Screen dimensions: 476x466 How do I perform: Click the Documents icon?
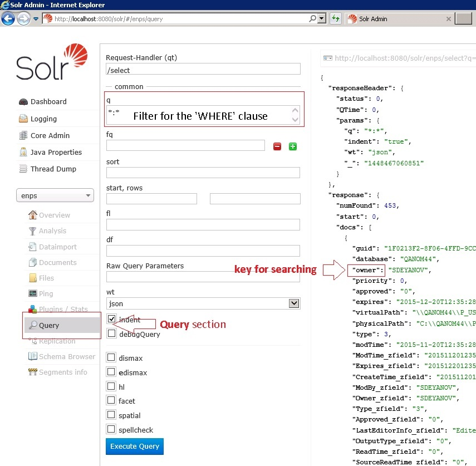[x=32, y=262]
